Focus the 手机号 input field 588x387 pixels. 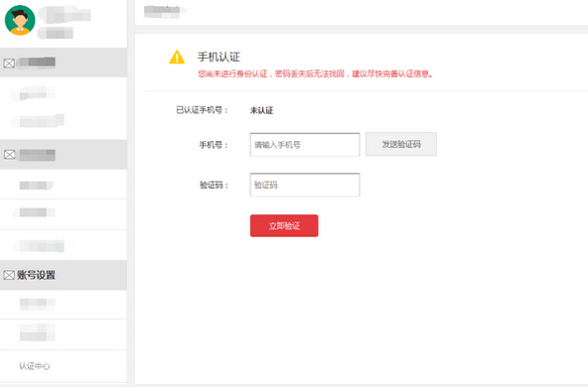(x=305, y=145)
